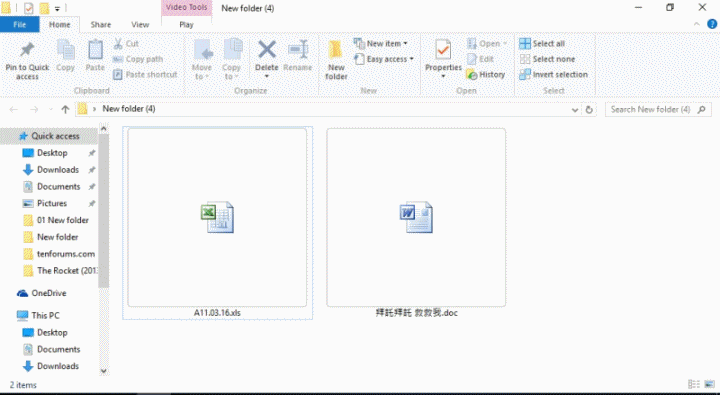The image size is (720, 395).
Task: Open Quick Access Toolbar customize dropdown
Action: 57,8
